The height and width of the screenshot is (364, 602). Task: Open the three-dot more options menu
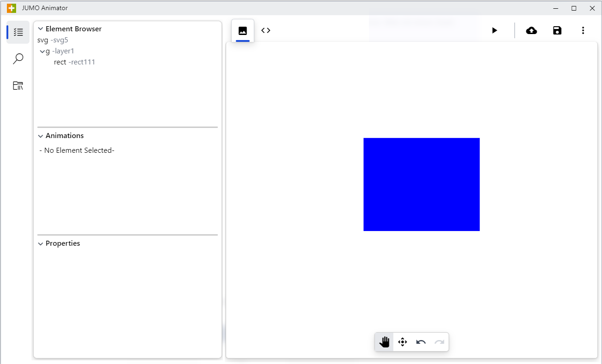point(583,30)
